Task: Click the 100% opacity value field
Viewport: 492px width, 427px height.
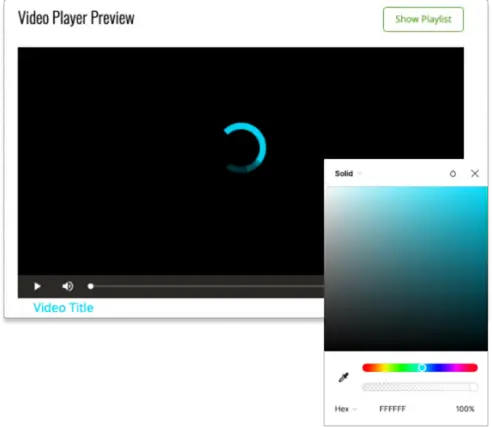Action: pyautogui.click(x=465, y=409)
